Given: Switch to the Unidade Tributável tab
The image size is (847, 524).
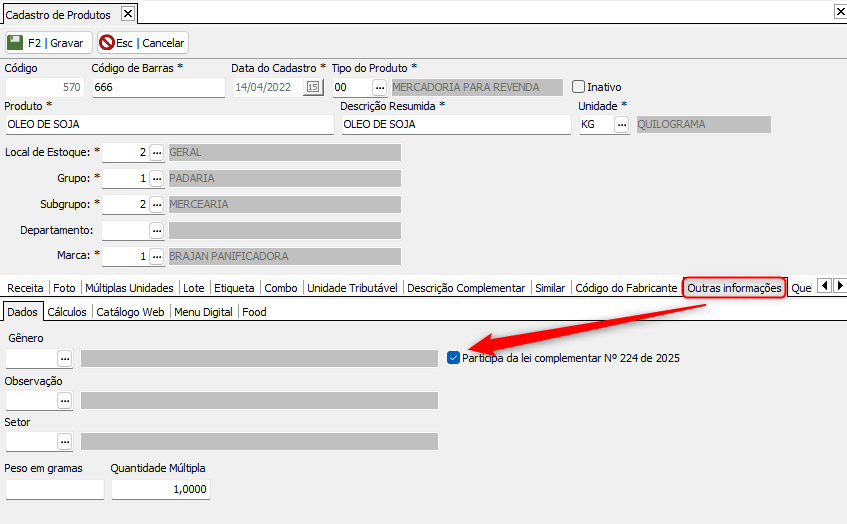Looking at the screenshot, I should tap(352, 288).
